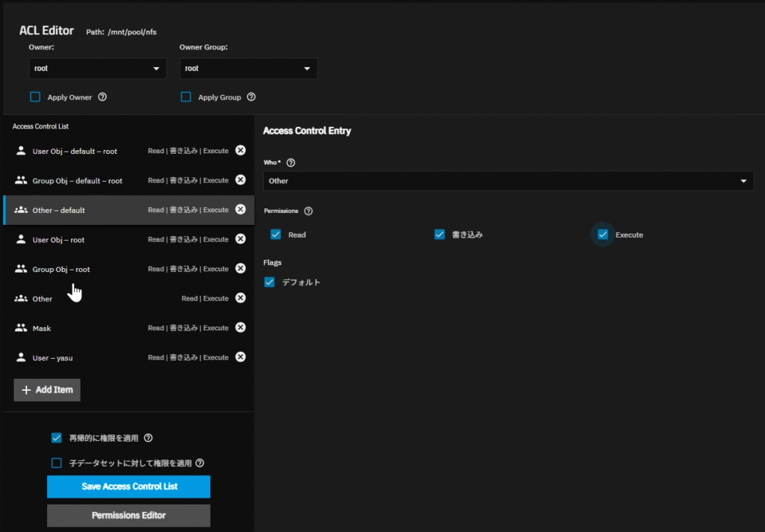Click group icon of Group Obj – default – root
Screen dimensions: 765x532
point(20,180)
